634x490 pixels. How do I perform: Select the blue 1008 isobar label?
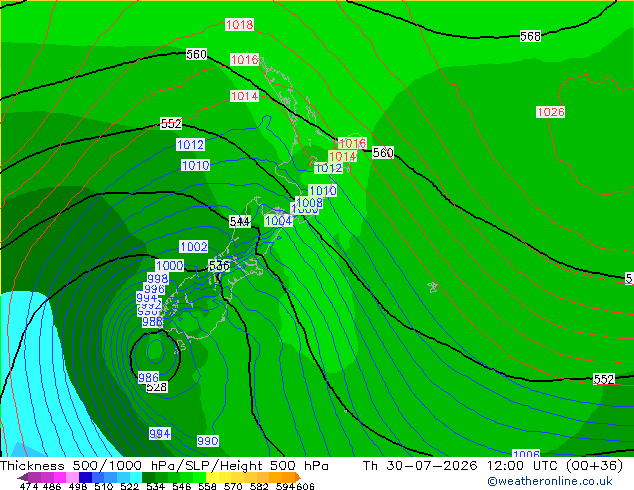(x=309, y=202)
